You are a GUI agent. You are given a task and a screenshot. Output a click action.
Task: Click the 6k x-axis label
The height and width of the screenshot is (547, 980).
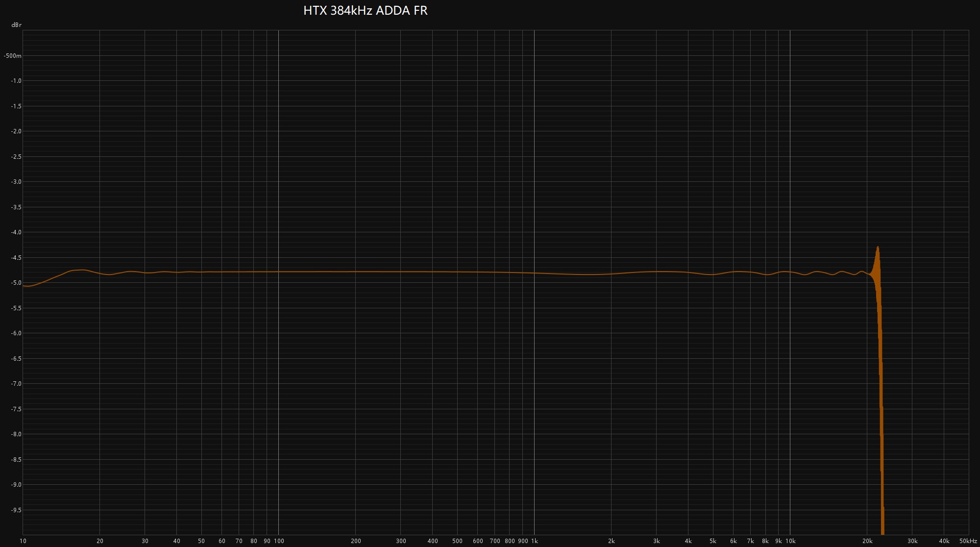pyautogui.click(x=734, y=541)
